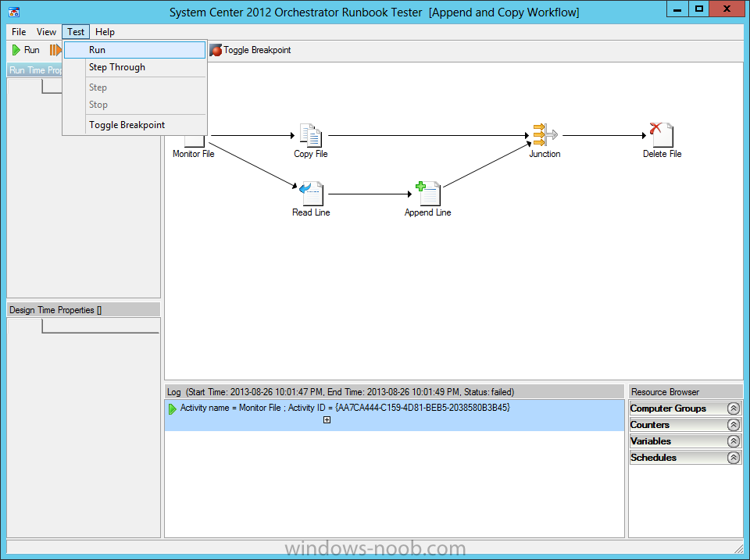The width and height of the screenshot is (750, 560).
Task: Click the Runbook Tester app icon in the title bar
Action: point(14,12)
